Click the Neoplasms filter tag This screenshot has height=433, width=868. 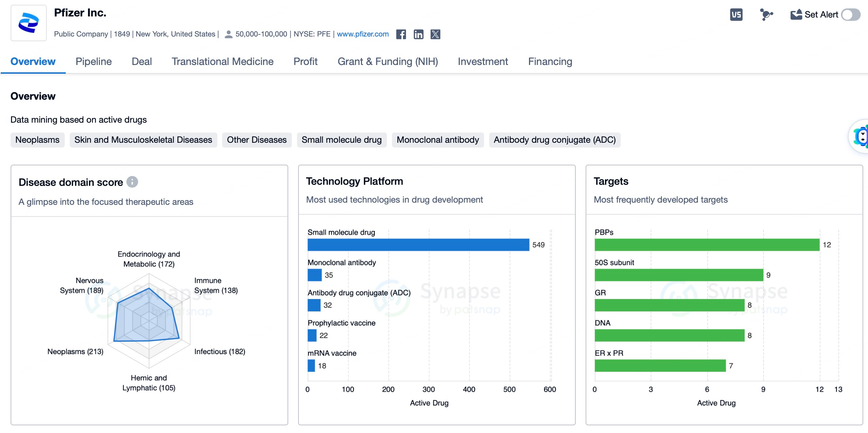pyautogui.click(x=37, y=139)
